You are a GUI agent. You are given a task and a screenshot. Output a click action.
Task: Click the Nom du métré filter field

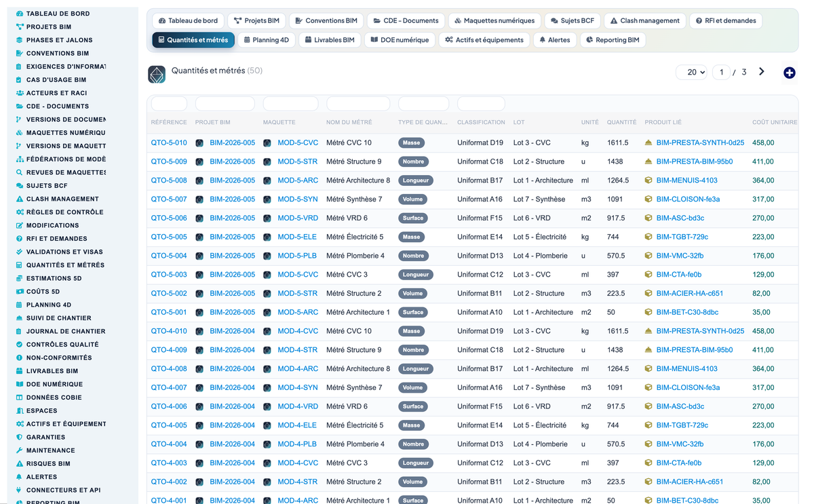[x=358, y=104]
